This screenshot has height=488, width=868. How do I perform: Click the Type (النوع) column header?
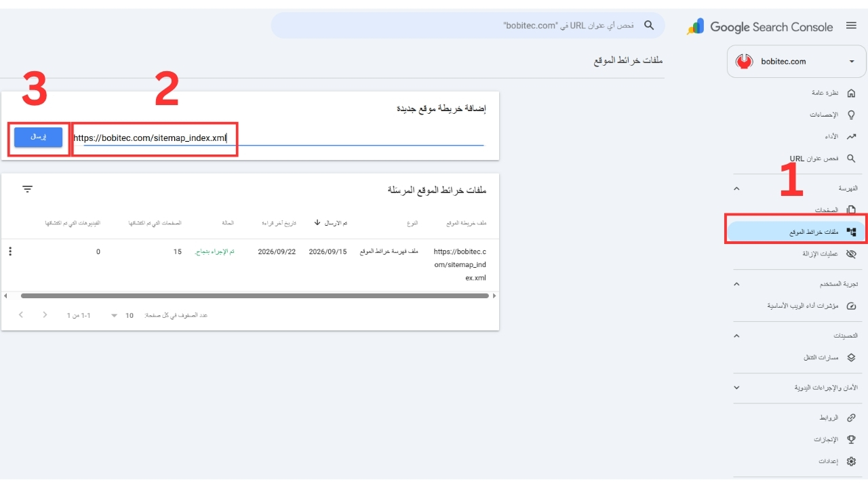(x=411, y=223)
